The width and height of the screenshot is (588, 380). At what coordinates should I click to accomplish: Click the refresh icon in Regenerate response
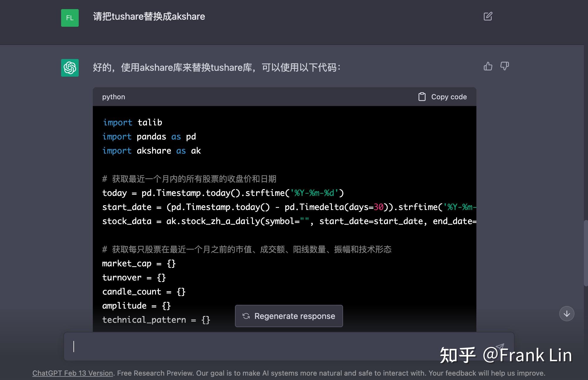246,316
